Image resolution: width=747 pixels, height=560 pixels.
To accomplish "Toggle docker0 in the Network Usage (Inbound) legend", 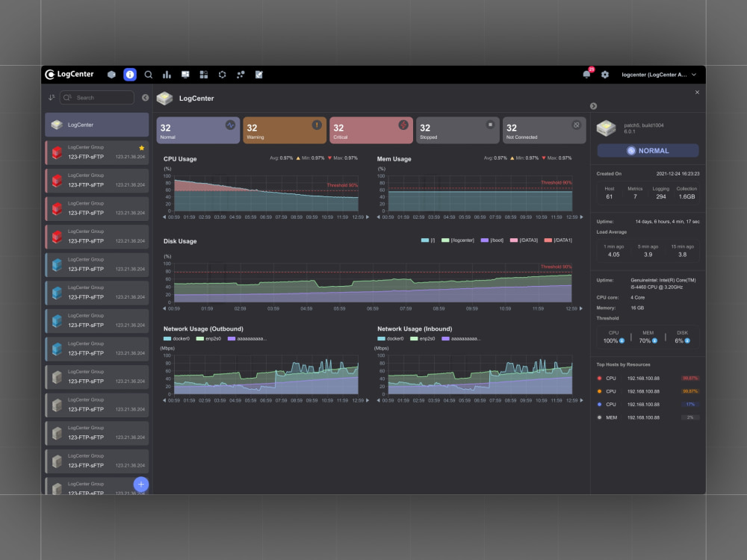I will tap(390, 338).
